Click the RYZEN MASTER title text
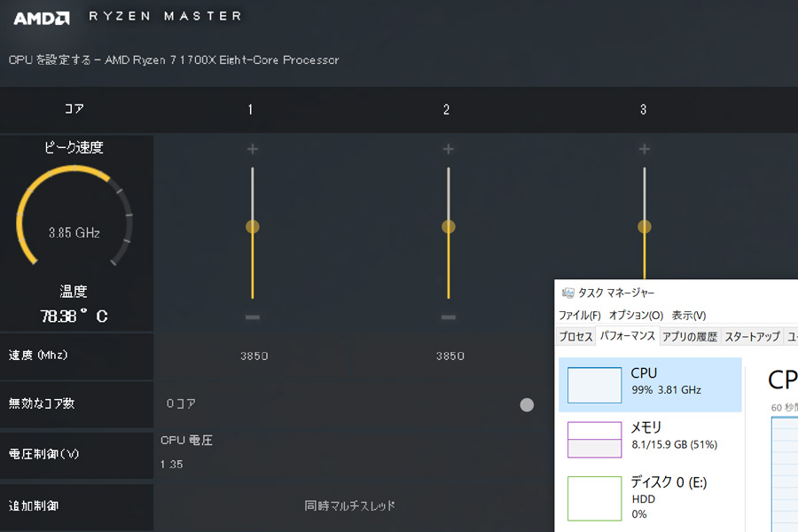 (165, 16)
